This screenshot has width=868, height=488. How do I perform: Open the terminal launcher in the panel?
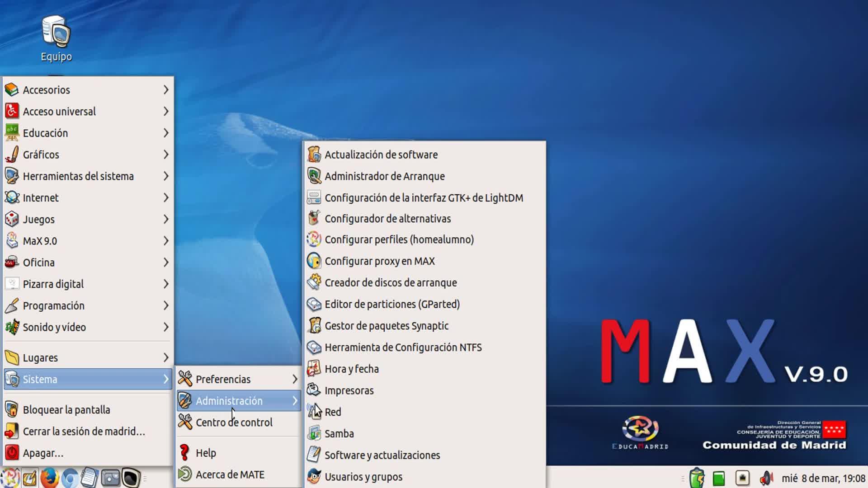pyautogui.click(x=131, y=478)
